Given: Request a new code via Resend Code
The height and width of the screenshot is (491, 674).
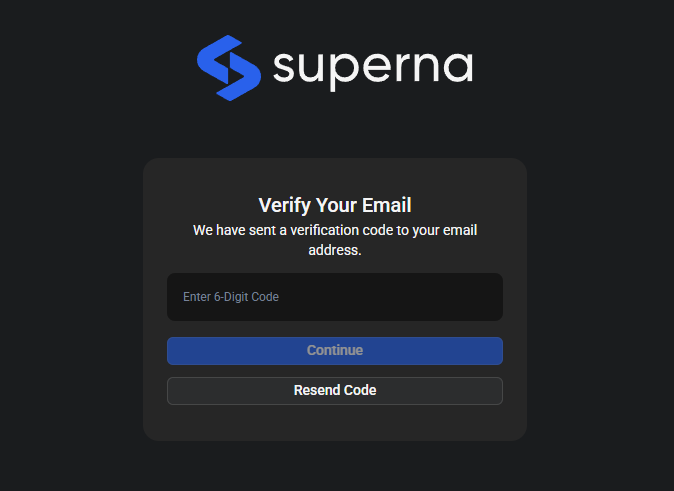Looking at the screenshot, I should tap(334, 390).
